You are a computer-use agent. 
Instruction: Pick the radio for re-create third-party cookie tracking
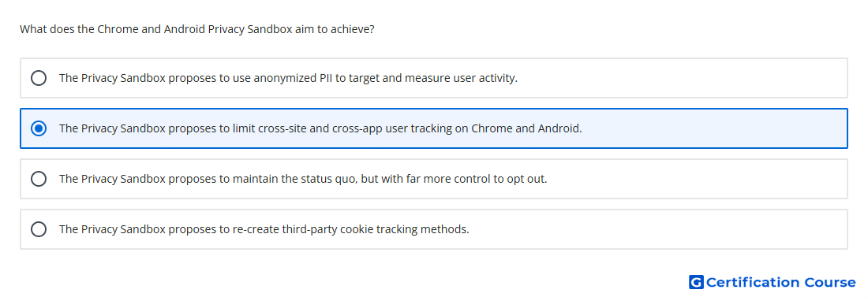click(39, 229)
